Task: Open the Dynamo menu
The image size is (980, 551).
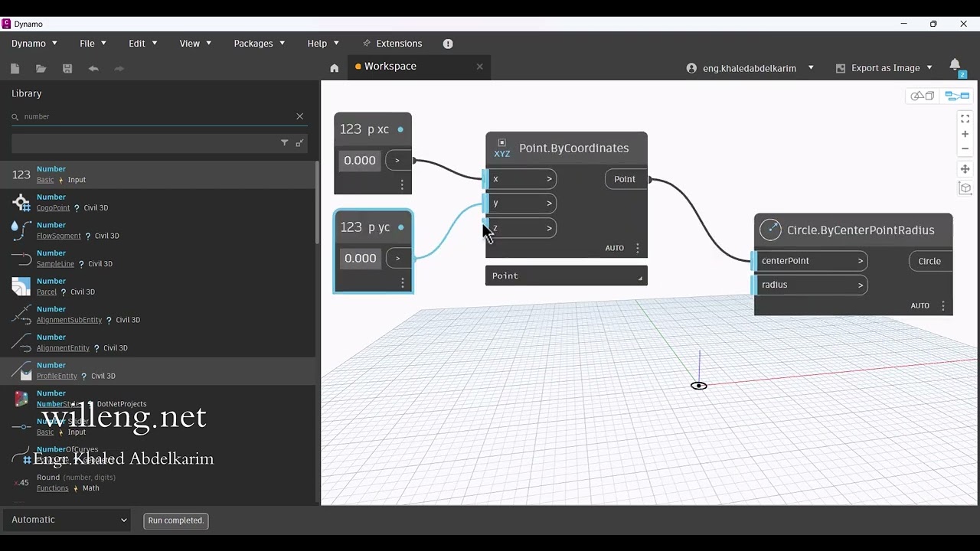Action: click(34, 44)
